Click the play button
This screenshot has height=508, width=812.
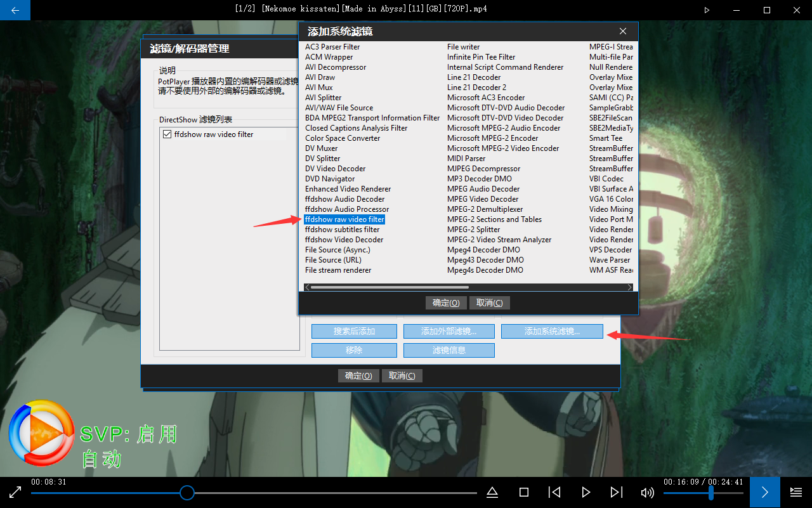pos(586,492)
